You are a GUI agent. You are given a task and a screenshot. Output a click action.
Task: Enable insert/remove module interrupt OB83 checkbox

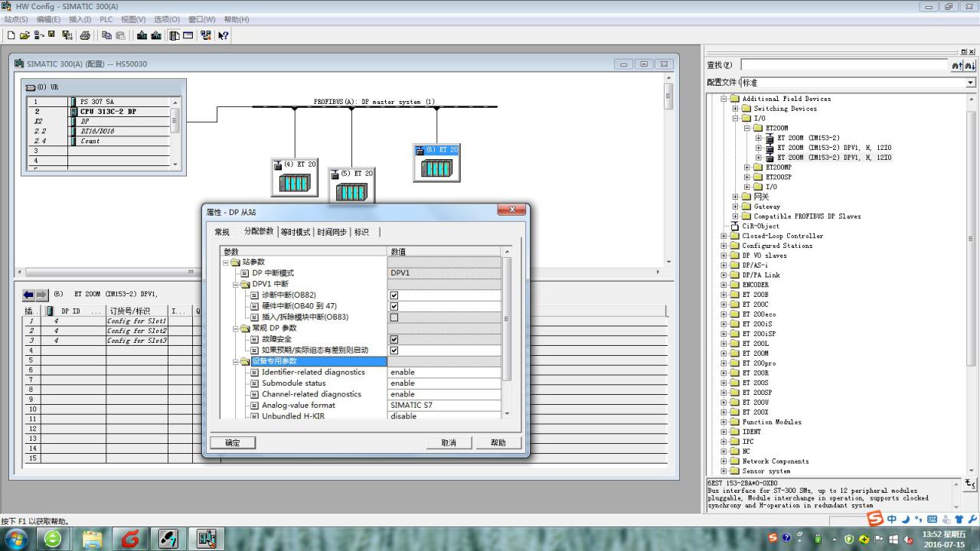(x=394, y=318)
